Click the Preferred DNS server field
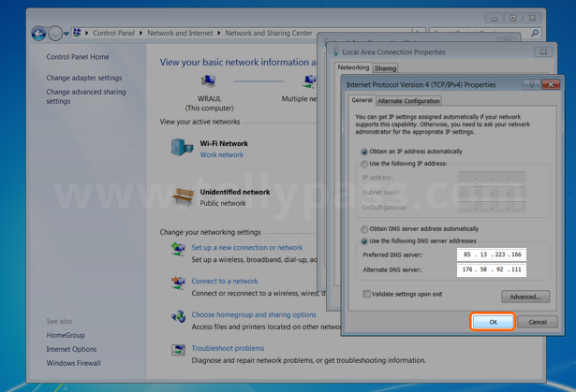Viewport: 576px width, 392px height. tap(492, 254)
